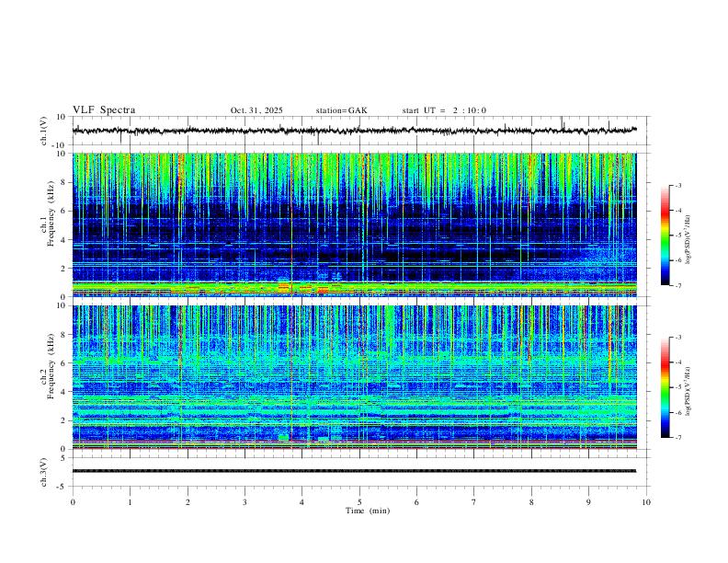Click the ch.1 spectrogram panel
The image size is (728, 563).
point(354,224)
